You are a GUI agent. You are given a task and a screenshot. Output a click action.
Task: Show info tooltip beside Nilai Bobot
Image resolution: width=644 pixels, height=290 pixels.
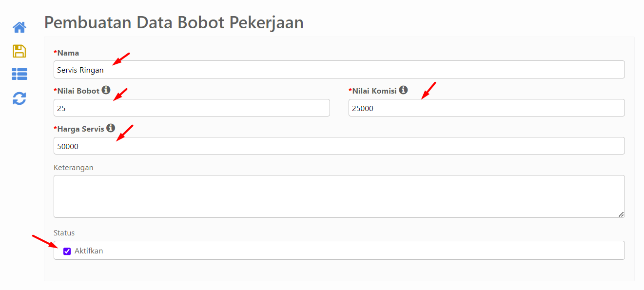pyautogui.click(x=106, y=90)
